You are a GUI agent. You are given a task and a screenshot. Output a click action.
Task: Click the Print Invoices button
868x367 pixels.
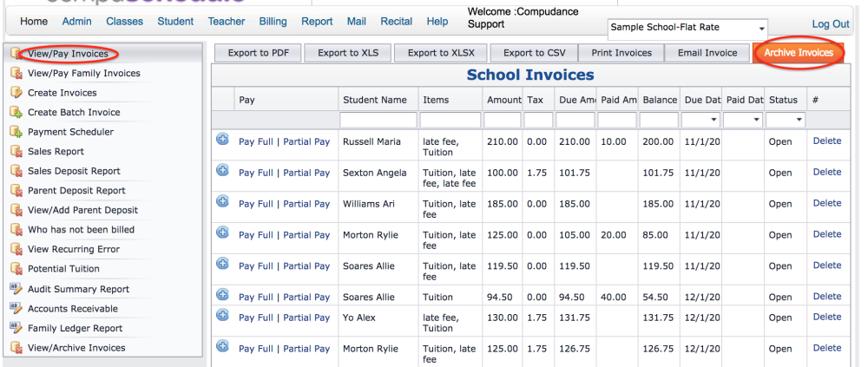click(621, 53)
